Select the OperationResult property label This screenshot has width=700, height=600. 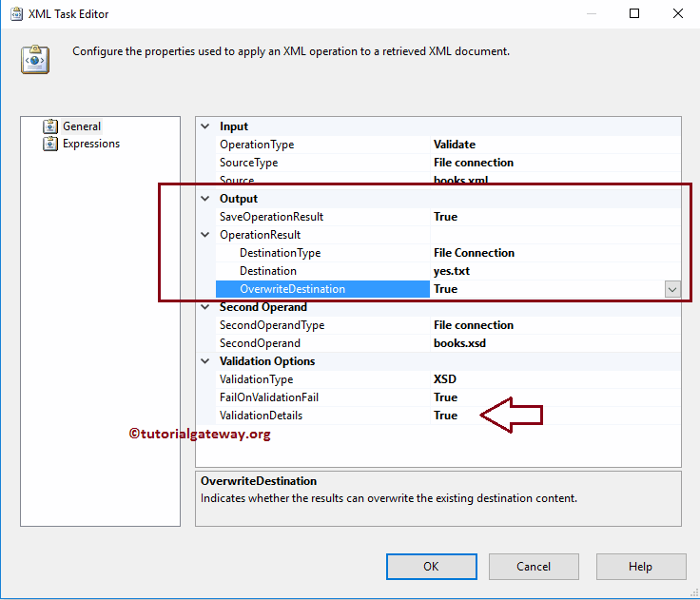[260, 235]
